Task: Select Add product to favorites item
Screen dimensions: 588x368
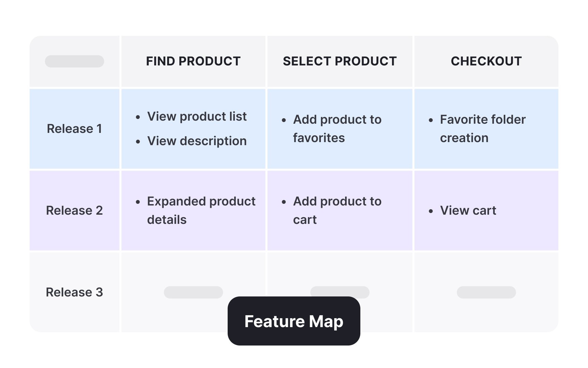Action: (x=337, y=129)
